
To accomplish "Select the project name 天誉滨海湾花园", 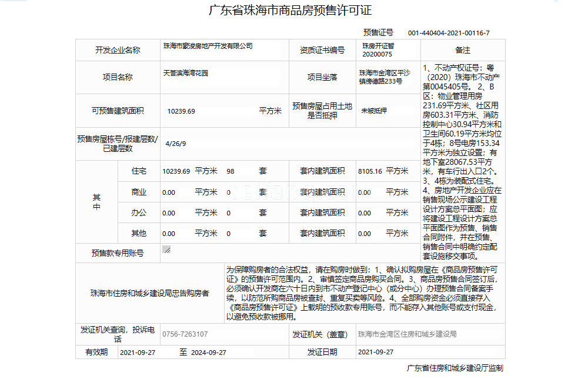I will tap(186, 74).
